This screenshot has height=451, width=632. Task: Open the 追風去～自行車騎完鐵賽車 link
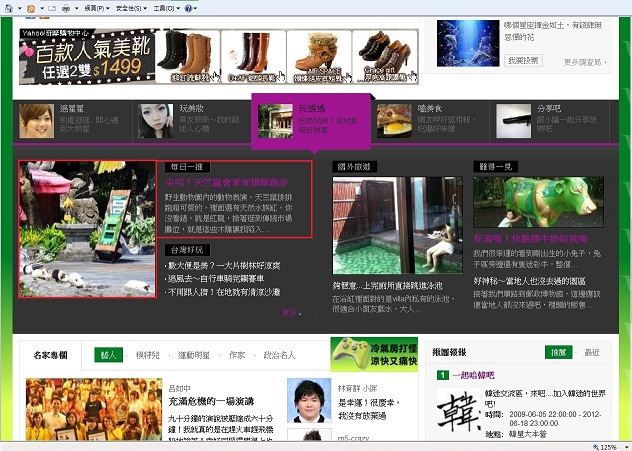(214, 279)
